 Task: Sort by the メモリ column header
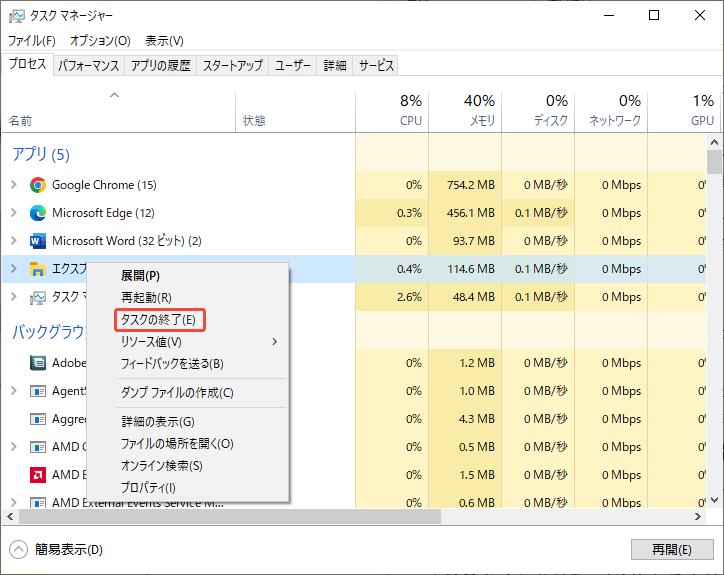pyautogui.click(x=465, y=111)
